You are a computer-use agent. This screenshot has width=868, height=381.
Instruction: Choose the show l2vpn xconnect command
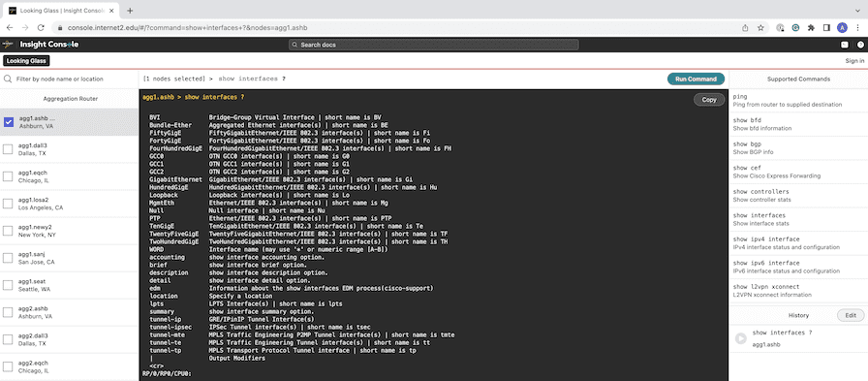[x=798, y=291]
